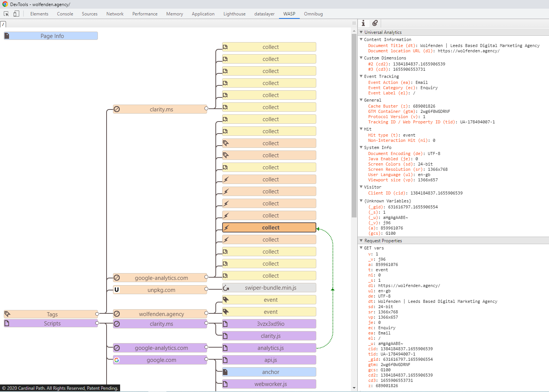This screenshot has height=392, width=549.
Task: Click the file icon on webworker.js node
Action: [225, 384]
